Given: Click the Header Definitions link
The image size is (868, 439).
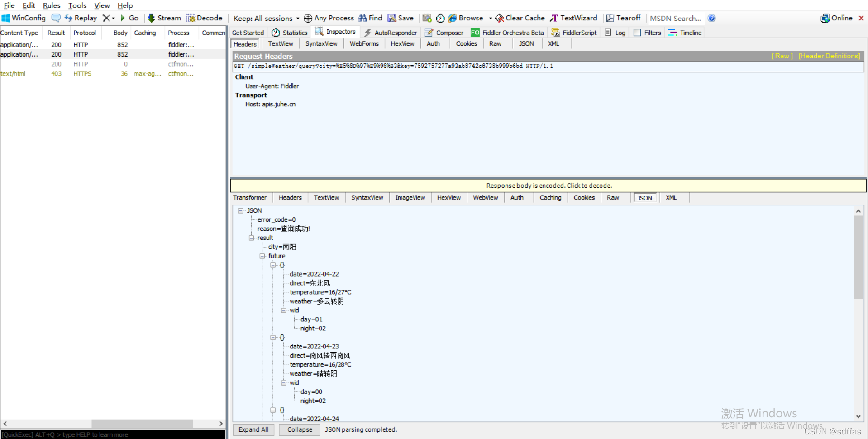Looking at the screenshot, I should point(829,56).
